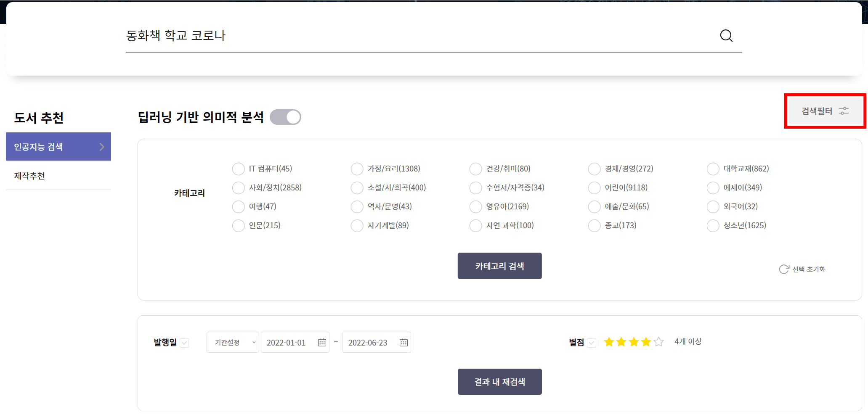The image size is (868, 417).
Task: Click the end date field 2022-06-23
Action: (377, 342)
